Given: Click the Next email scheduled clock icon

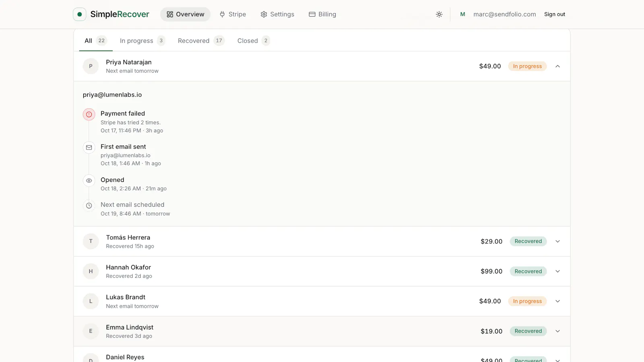Looking at the screenshot, I should point(89,206).
